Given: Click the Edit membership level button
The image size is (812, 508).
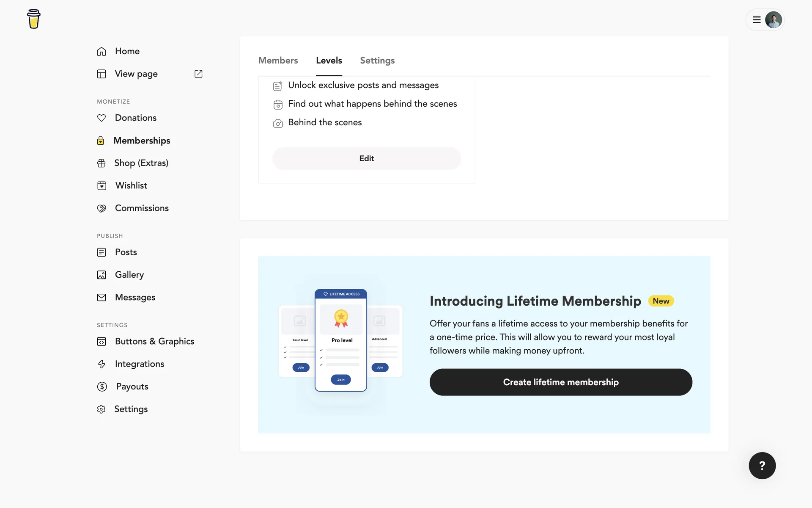Looking at the screenshot, I should tap(366, 158).
